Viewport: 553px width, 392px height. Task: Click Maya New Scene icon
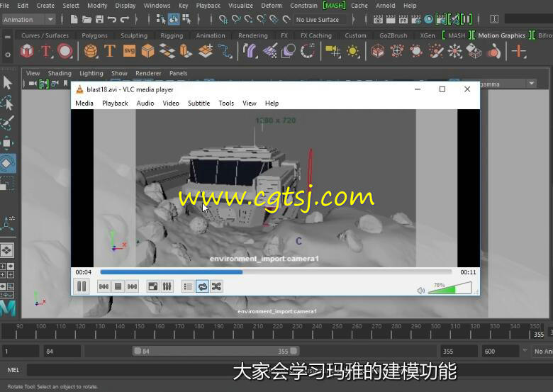pos(74,19)
